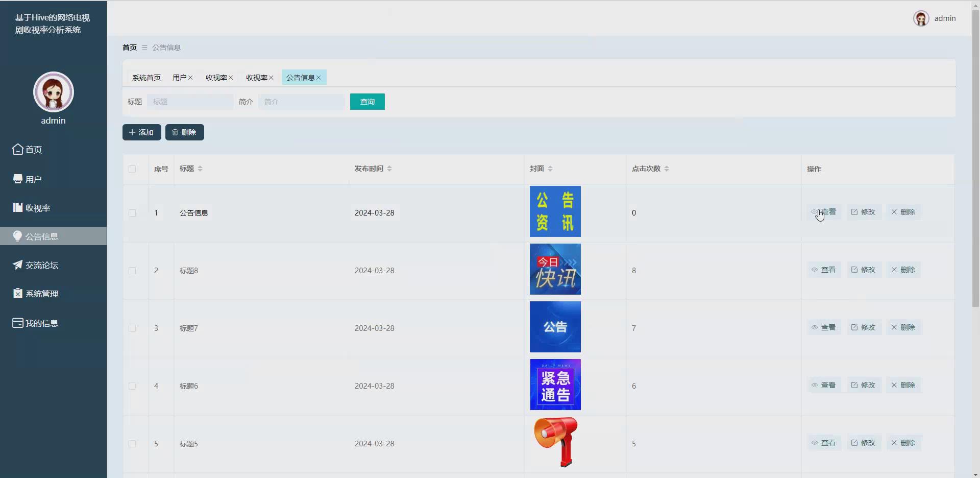Close the second 收视率 tab

pyautogui.click(x=271, y=78)
